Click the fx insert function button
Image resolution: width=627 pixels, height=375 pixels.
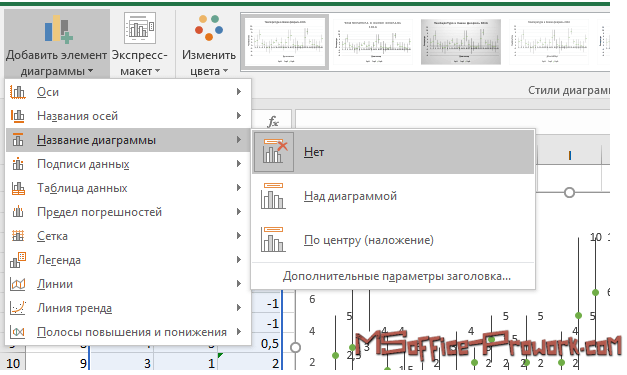coord(273,121)
